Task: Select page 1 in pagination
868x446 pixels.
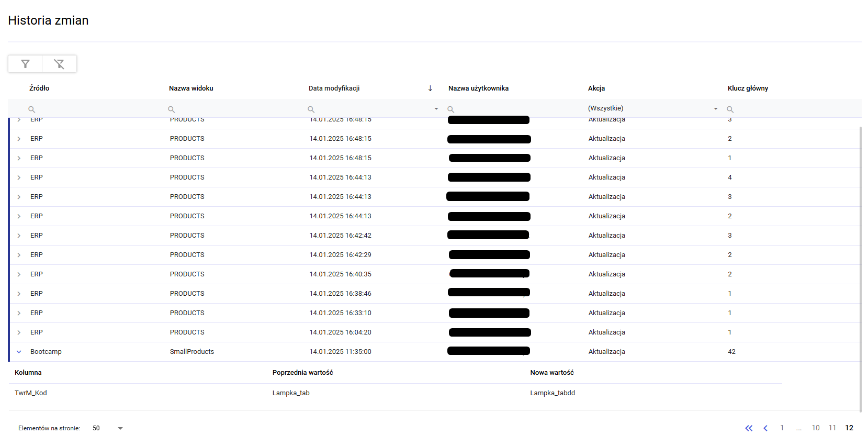Action: (782, 428)
